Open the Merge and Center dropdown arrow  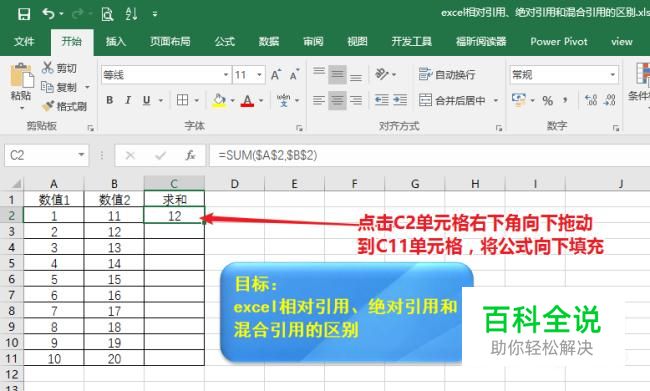[x=496, y=100]
